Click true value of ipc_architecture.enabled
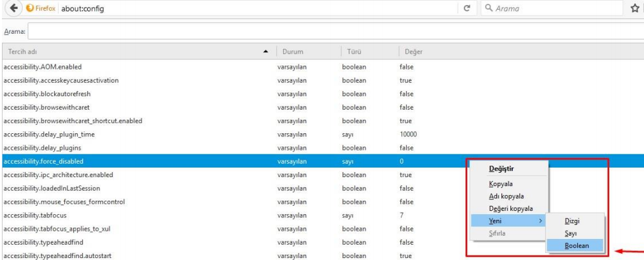 click(405, 175)
